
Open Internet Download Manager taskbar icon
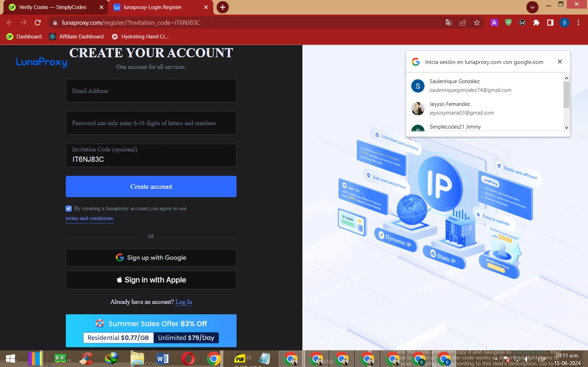112,358
